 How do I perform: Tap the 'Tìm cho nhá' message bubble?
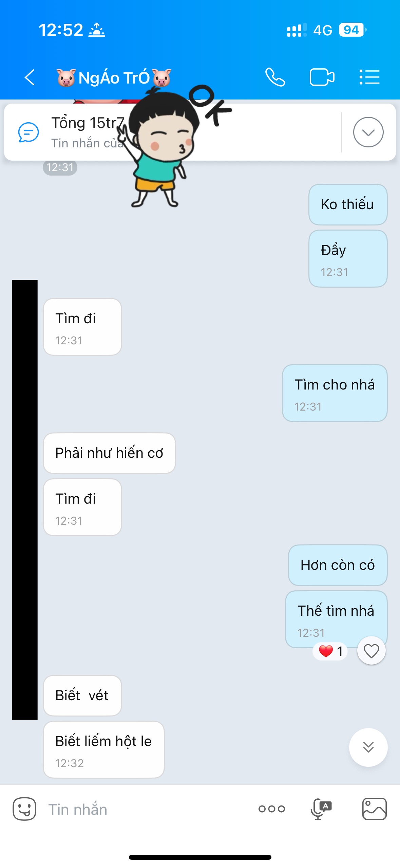click(335, 393)
